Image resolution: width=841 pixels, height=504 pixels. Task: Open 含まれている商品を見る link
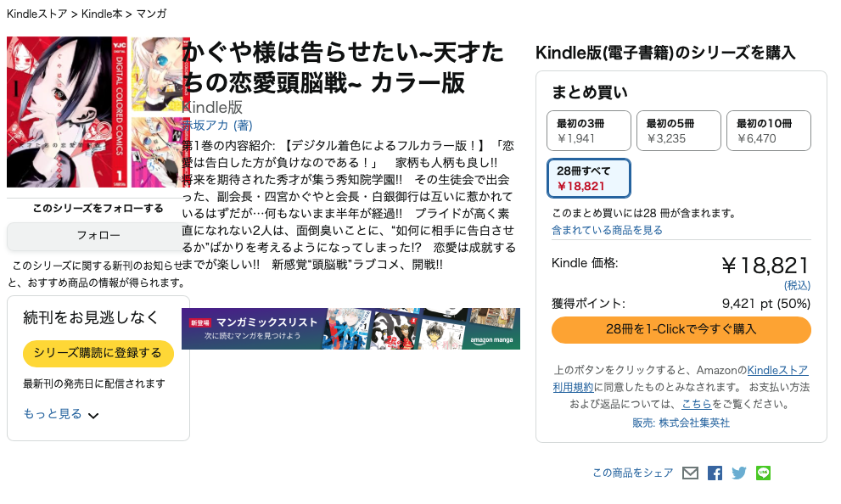607,231
